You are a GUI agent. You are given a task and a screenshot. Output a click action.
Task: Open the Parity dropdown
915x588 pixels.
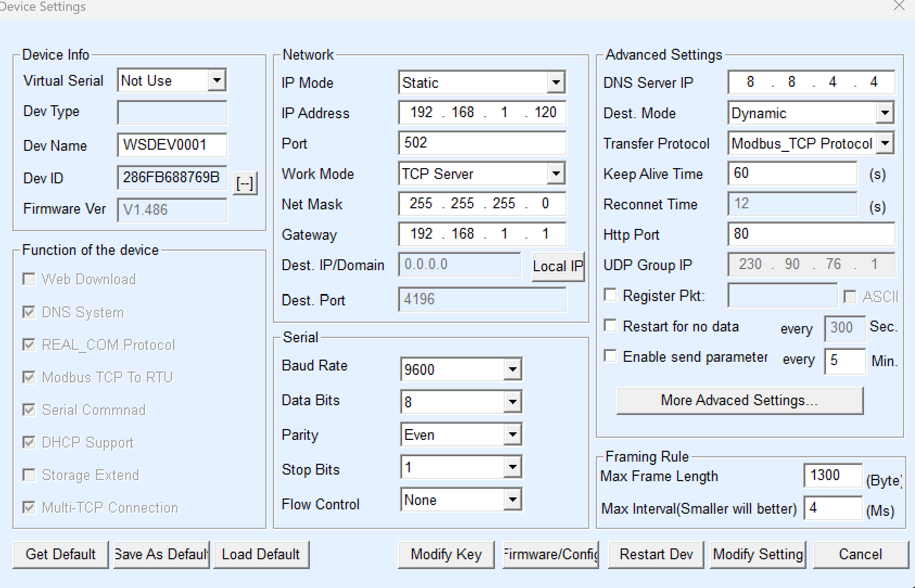point(511,434)
